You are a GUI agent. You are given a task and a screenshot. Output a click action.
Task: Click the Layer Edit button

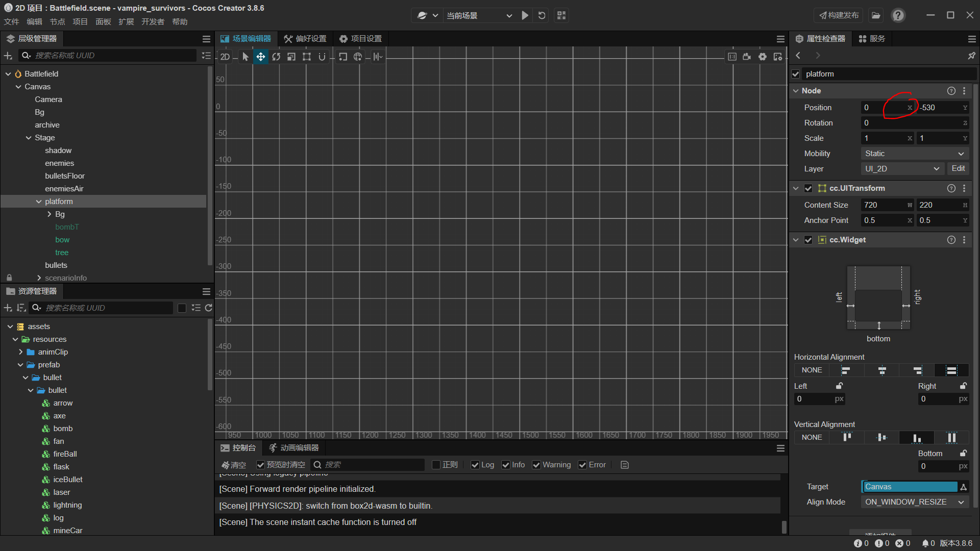(958, 168)
